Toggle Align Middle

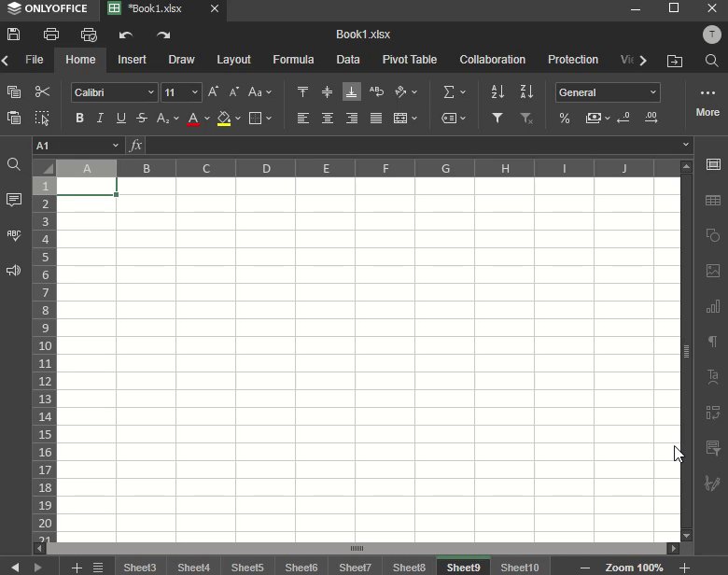click(328, 92)
